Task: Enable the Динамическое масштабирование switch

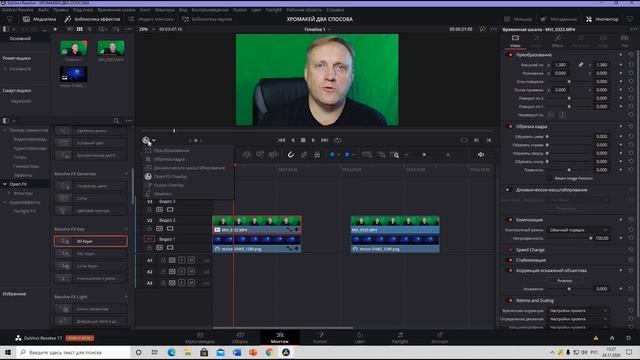Action: pyautogui.click(x=508, y=190)
